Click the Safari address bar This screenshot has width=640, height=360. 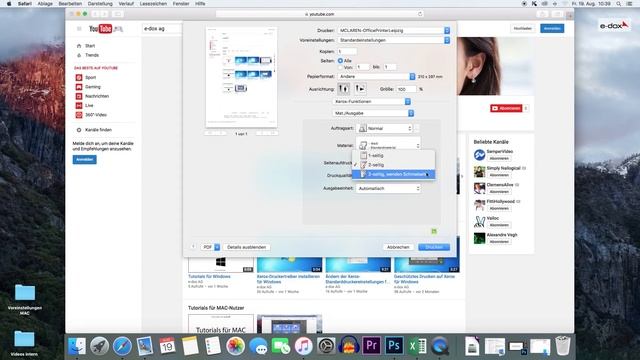320,14
